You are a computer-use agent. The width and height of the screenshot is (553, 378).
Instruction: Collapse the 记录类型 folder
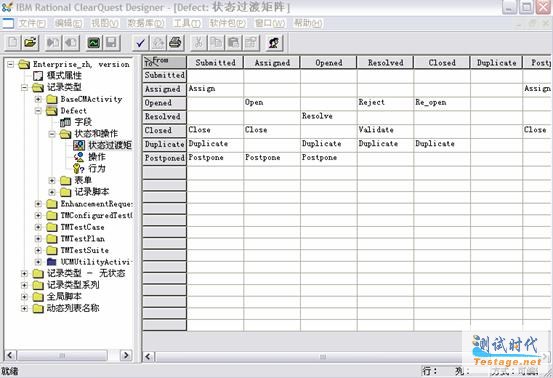24,87
